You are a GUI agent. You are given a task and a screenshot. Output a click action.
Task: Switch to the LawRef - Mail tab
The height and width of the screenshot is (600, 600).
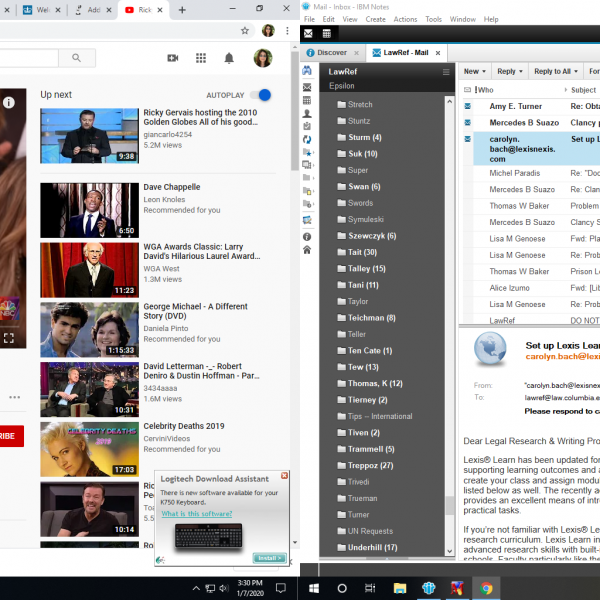(406, 52)
